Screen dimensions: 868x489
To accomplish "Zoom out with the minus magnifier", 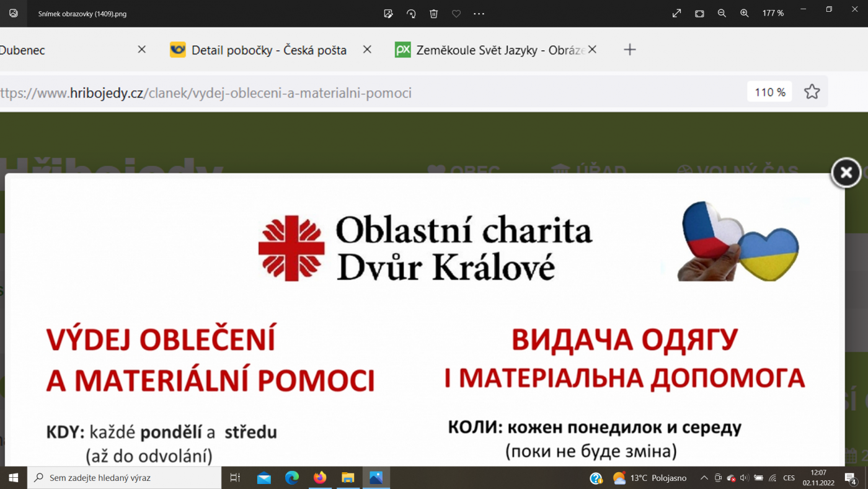I will click(722, 13).
